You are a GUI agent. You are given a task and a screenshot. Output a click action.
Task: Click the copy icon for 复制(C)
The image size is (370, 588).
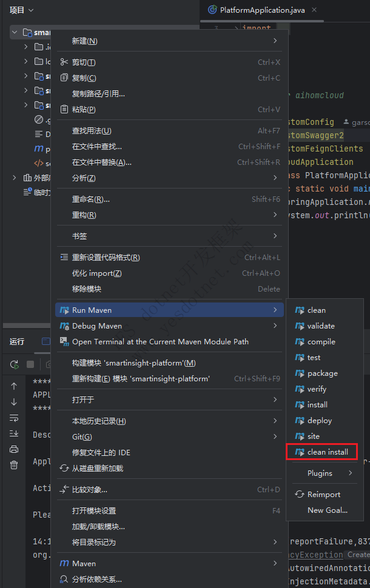point(64,78)
